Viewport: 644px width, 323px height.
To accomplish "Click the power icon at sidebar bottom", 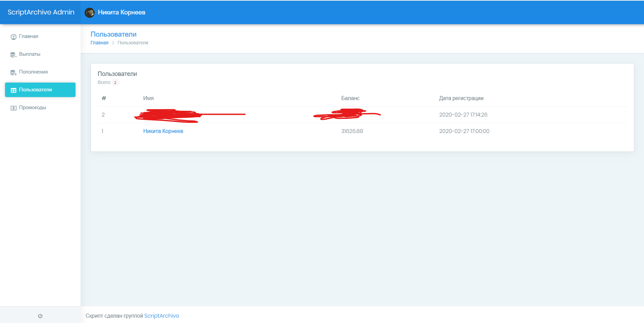I will 40,316.
